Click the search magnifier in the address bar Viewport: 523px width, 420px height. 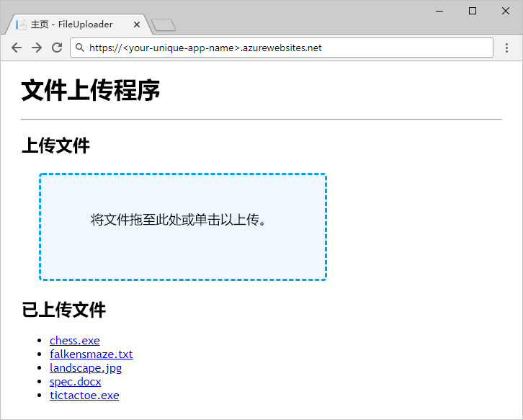79,48
